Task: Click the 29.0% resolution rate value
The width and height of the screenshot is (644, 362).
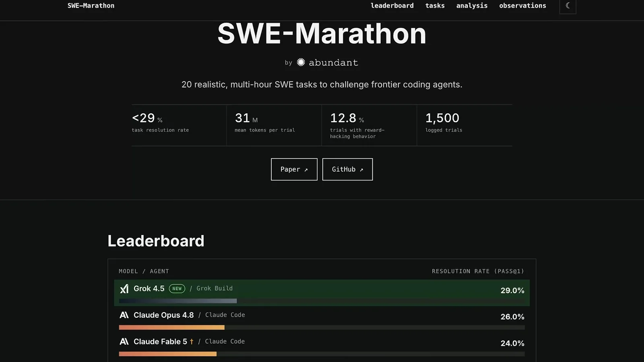Action: 512,290
